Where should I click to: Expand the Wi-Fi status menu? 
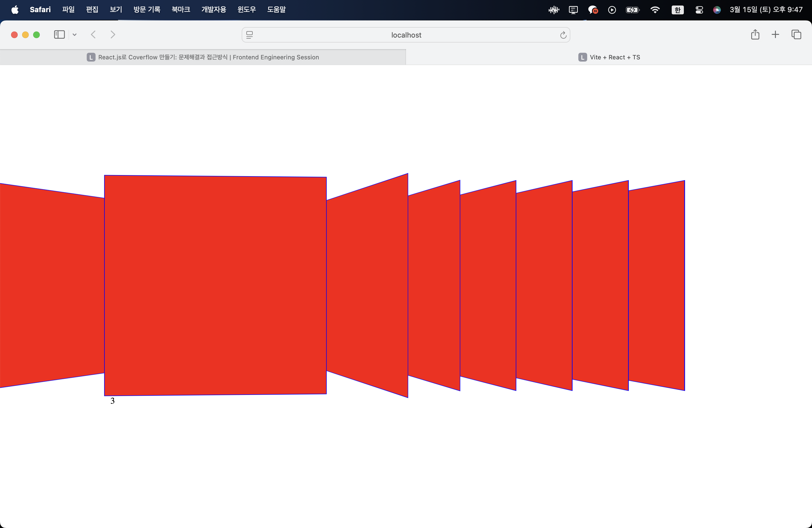(x=655, y=10)
